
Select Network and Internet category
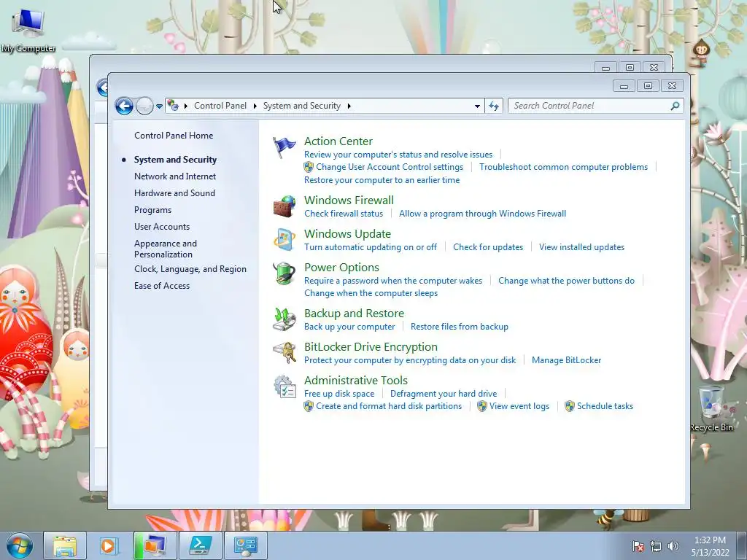(x=175, y=176)
